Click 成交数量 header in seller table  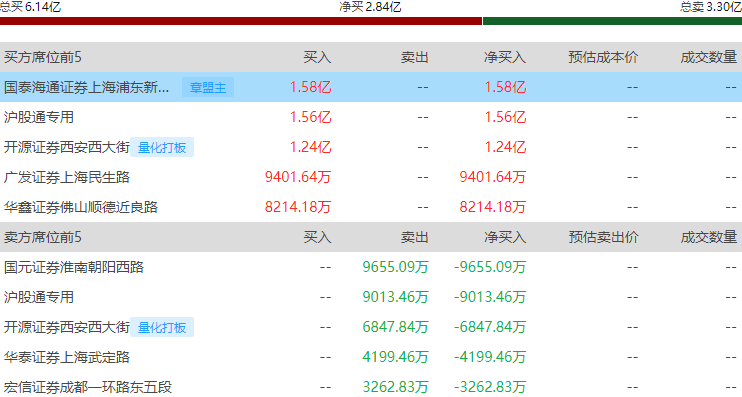[x=709, y=237]
